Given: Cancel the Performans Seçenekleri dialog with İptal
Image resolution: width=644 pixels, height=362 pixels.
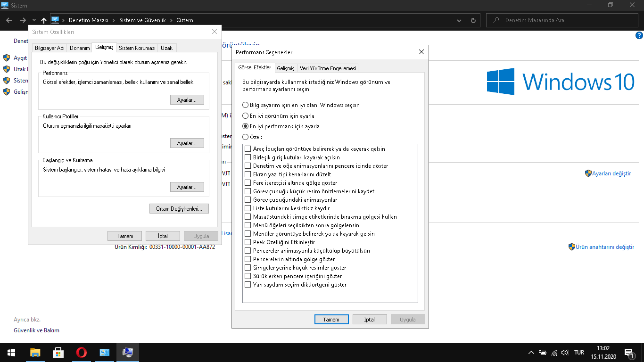Looking at the screenshot, I should pos(370,320).
